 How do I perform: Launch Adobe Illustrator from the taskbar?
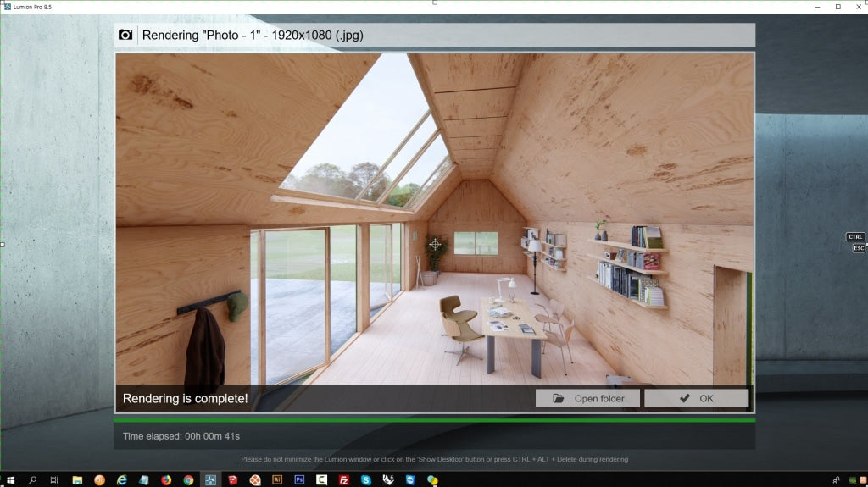click(x=277, y=479)
